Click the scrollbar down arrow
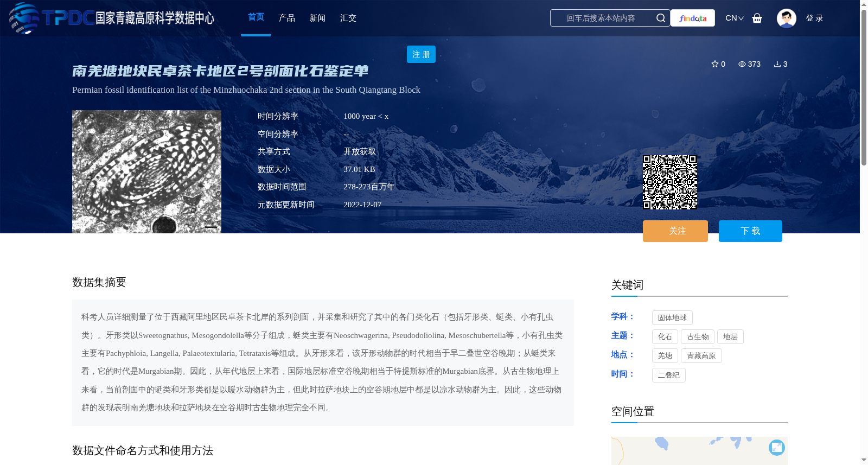This screenshot has height=465, width=868. click(864, 460)
